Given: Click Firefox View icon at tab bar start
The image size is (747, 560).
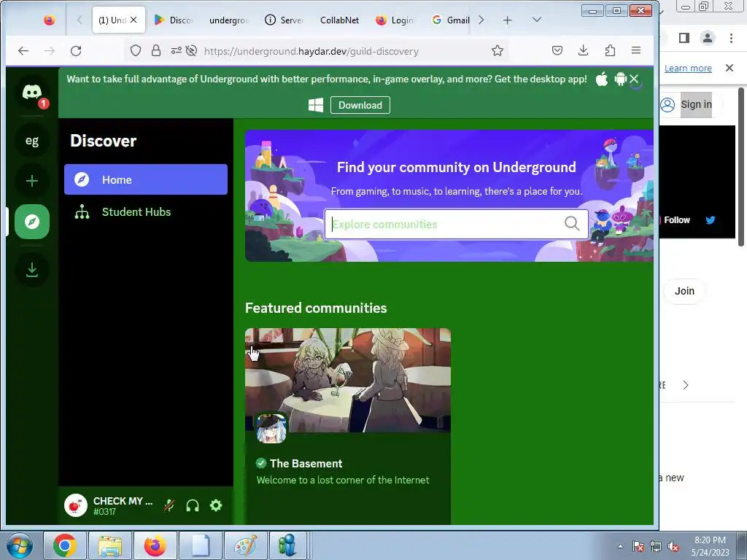Looking at the screenshot, I should pos(49,20).
